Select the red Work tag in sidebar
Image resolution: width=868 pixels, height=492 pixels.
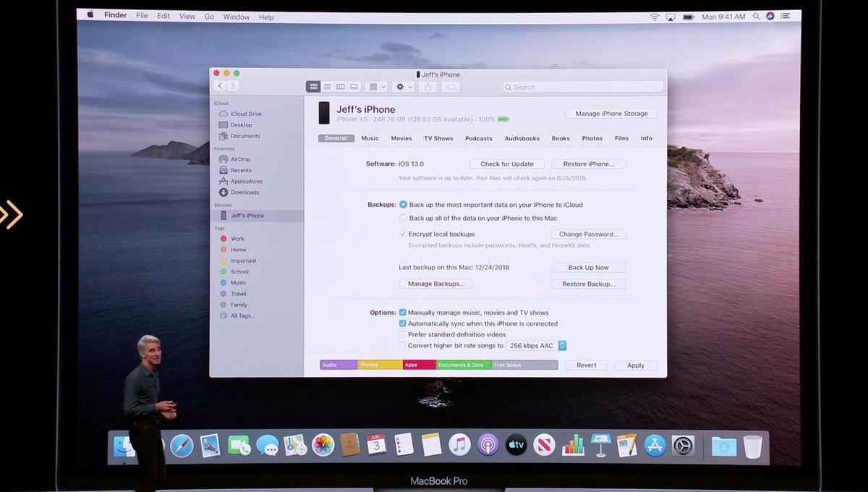coord(237,239)
